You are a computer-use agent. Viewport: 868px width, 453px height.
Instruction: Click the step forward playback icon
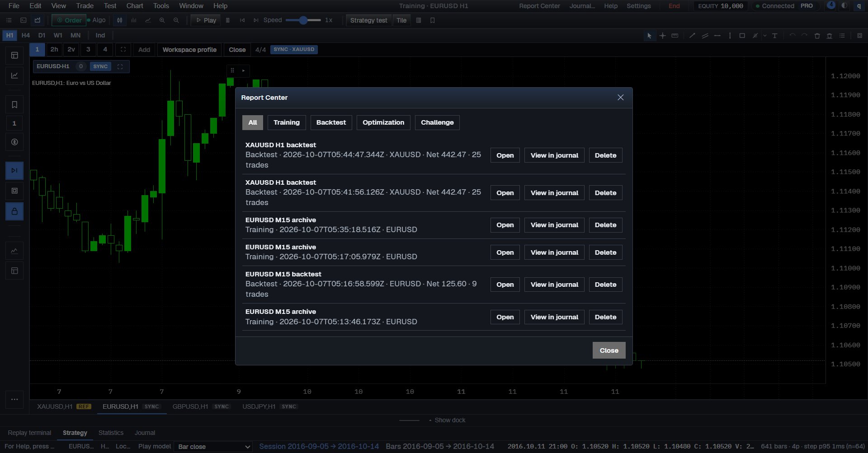(256, 20)
